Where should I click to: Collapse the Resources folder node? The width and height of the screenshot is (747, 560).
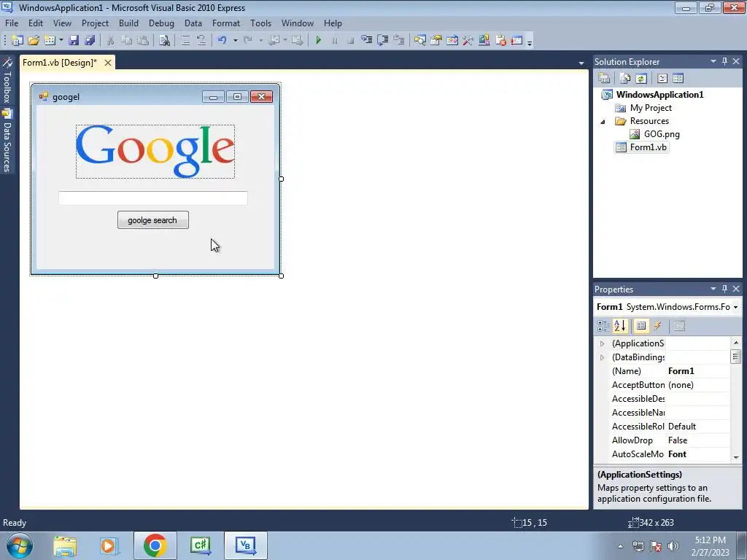(x=603, y=122)
